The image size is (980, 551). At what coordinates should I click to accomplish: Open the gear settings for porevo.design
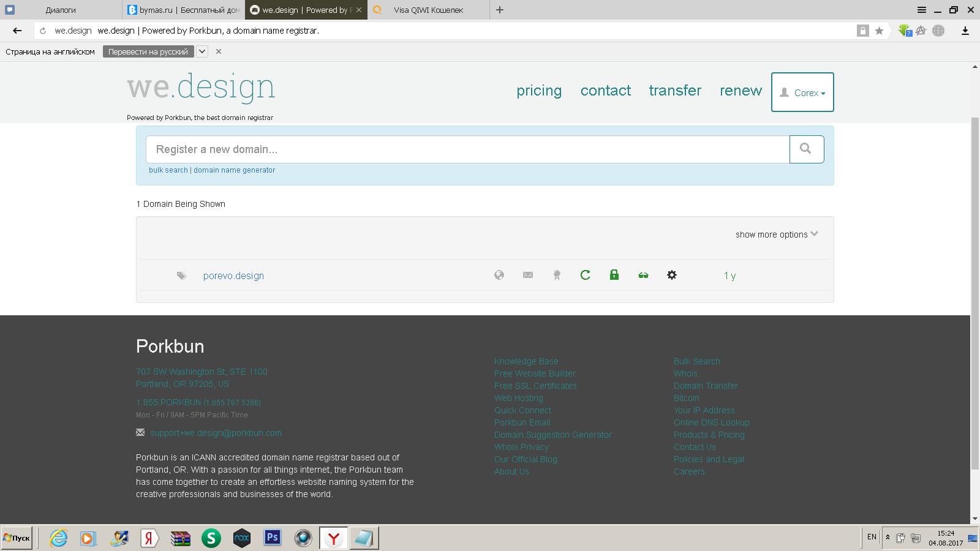click(672, 275)
